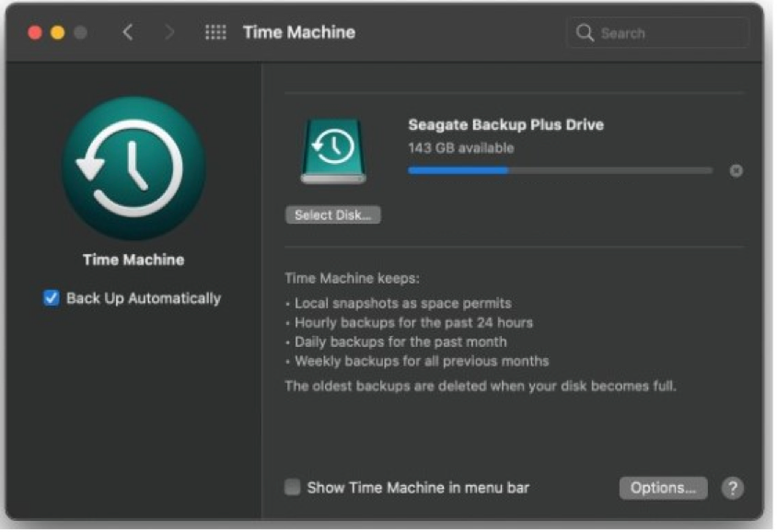Screen dimensions: 777x532
Task: Click the Time Machine label under the icon
Action: [x=133, y=260]
